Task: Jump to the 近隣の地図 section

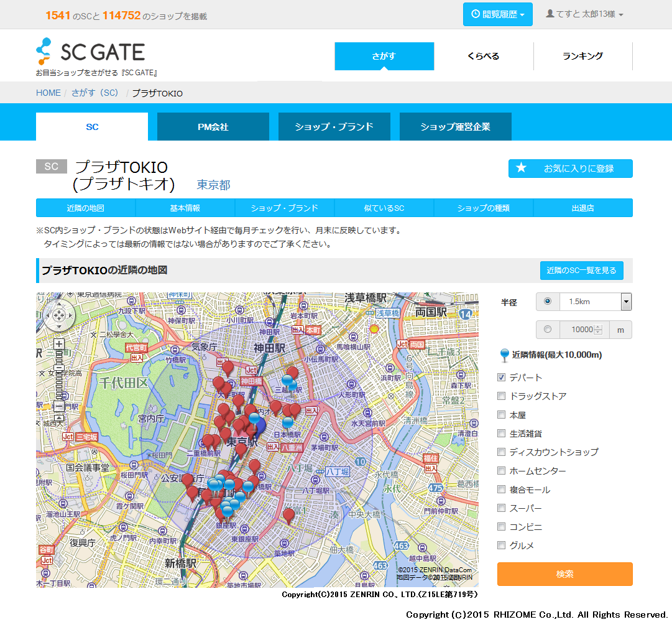Action: [x=86, y=208]
